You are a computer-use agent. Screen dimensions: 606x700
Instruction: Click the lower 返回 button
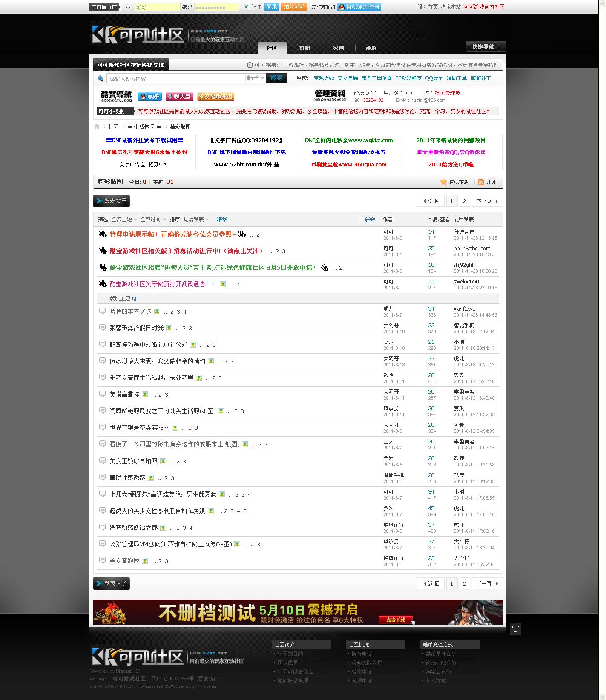click(x=431, y=583)
